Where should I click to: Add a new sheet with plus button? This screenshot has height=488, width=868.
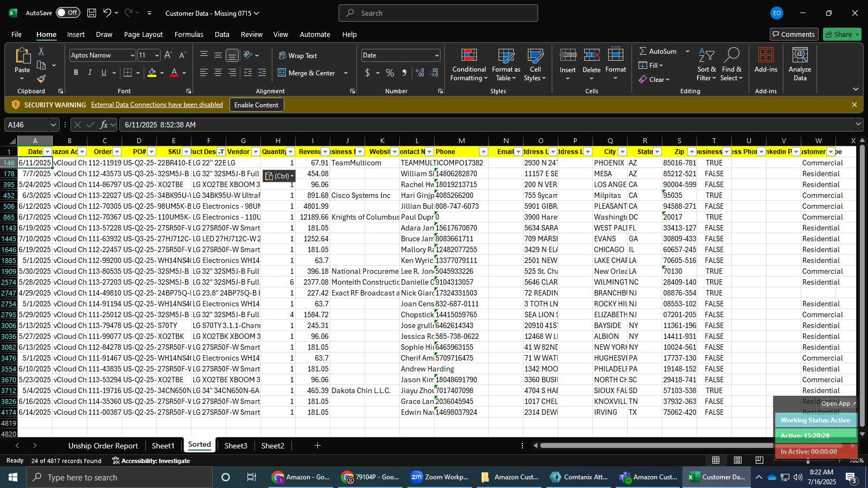pyautogui.click(x=318, y=446)
